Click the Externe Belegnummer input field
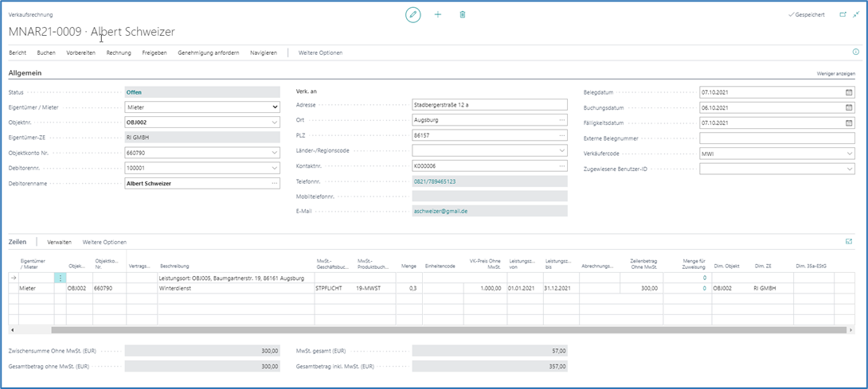Viewport: 868px width, 389px height. tap(776, 138)
